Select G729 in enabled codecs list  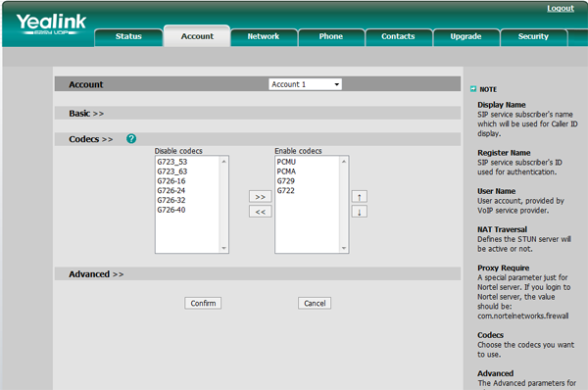point(286,180)
